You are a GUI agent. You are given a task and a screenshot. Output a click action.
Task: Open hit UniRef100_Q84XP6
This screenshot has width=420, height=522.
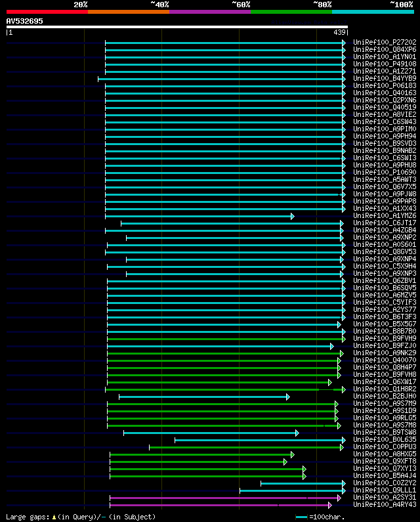(x=385, y=50)
